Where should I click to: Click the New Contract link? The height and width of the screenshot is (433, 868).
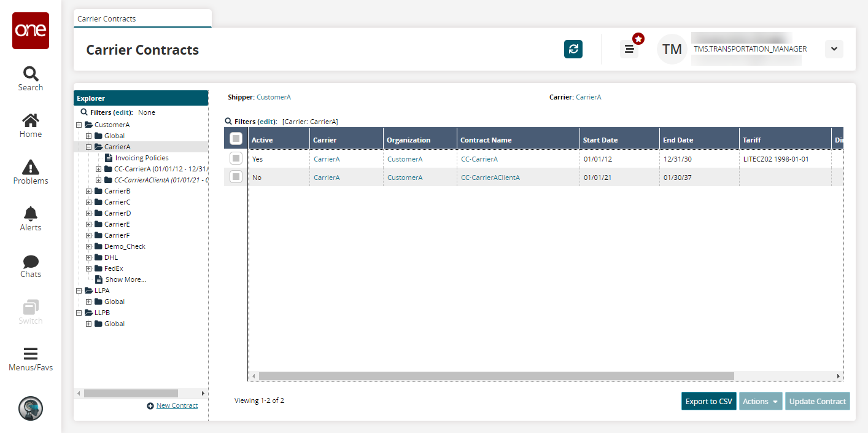pos(177,405)
